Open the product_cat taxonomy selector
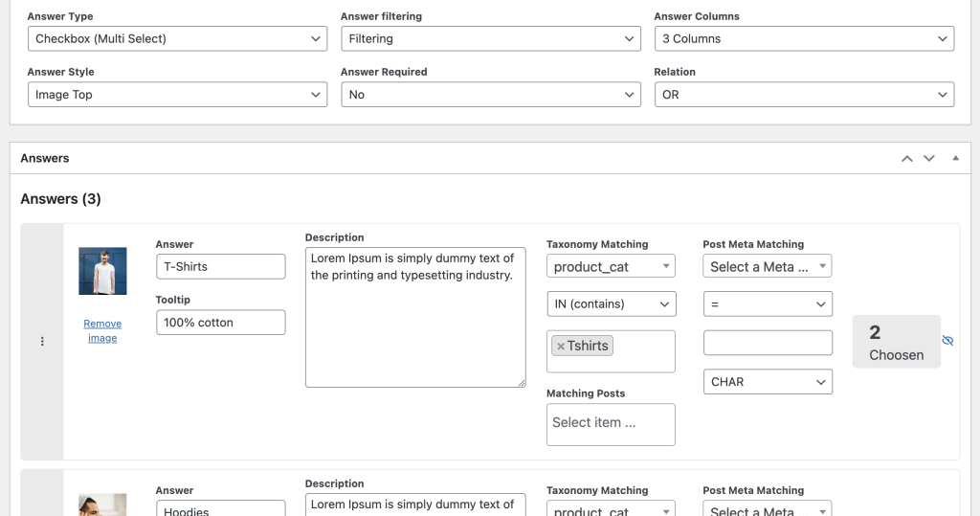 tap(611, 266)
